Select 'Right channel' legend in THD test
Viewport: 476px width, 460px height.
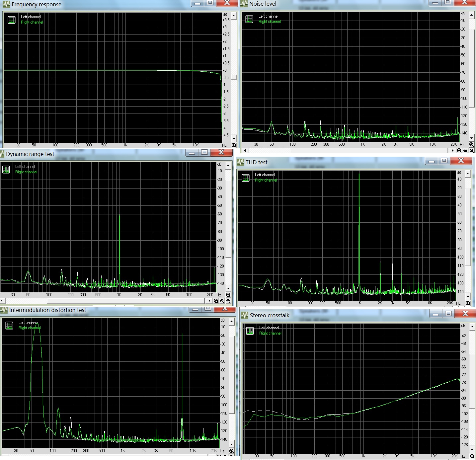[x=266, y=180]
